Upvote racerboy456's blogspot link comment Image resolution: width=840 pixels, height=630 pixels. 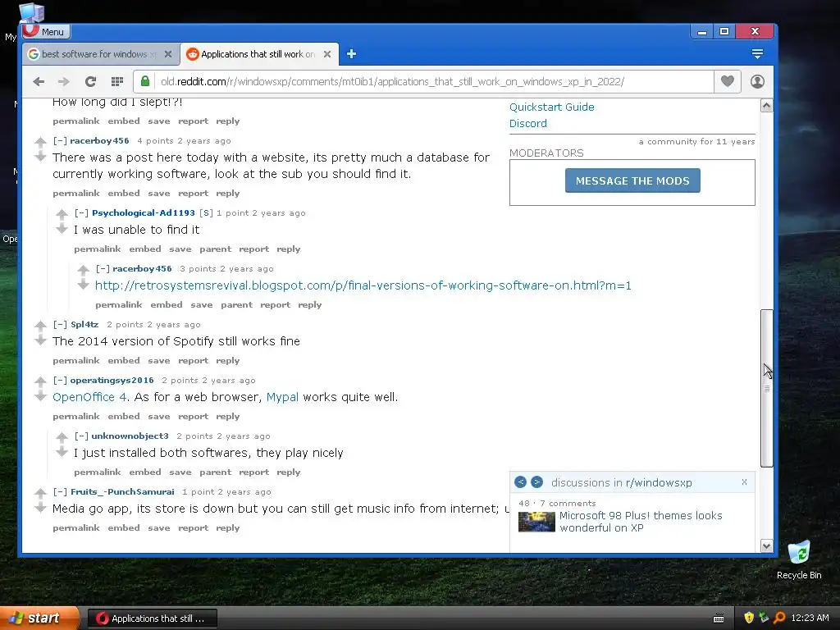pos(84,270)
